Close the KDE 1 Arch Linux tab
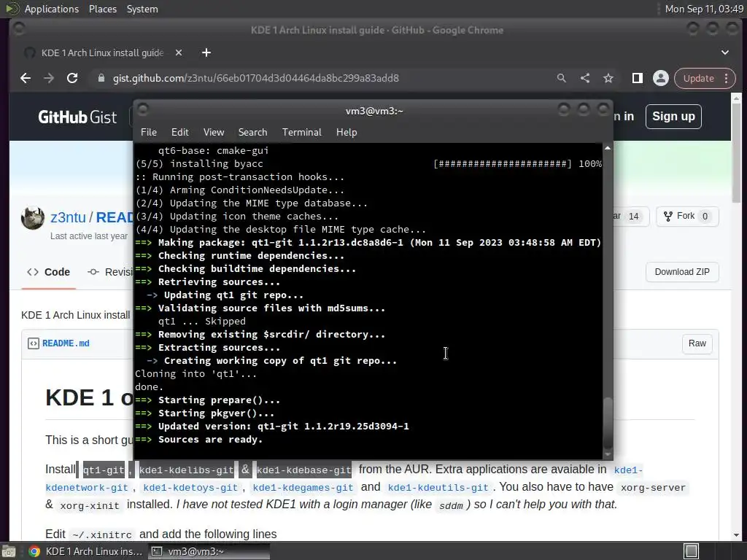Screen dimensions: 747x560 click(179, 52)
